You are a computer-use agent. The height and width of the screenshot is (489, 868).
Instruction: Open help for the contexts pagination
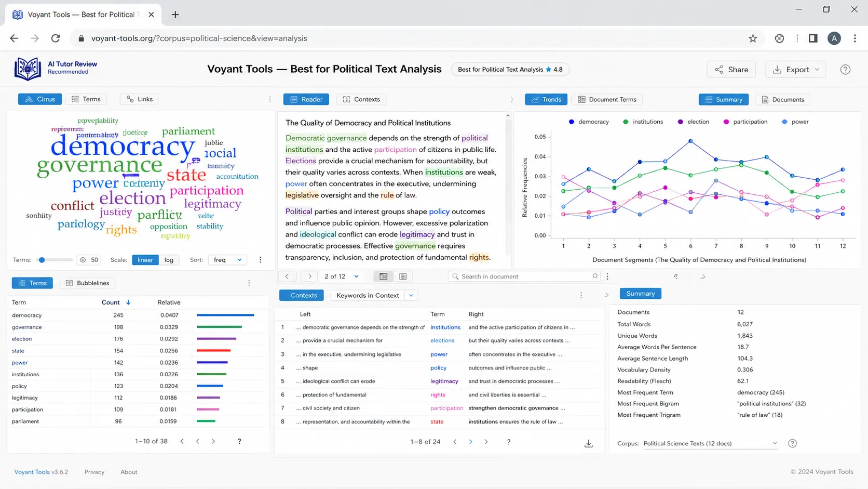[509, 442]
